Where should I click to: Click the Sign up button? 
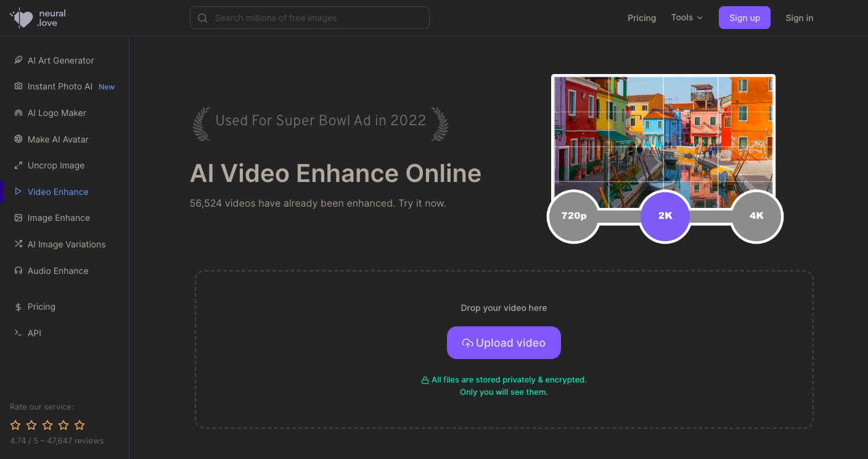(x=744, y=17)
